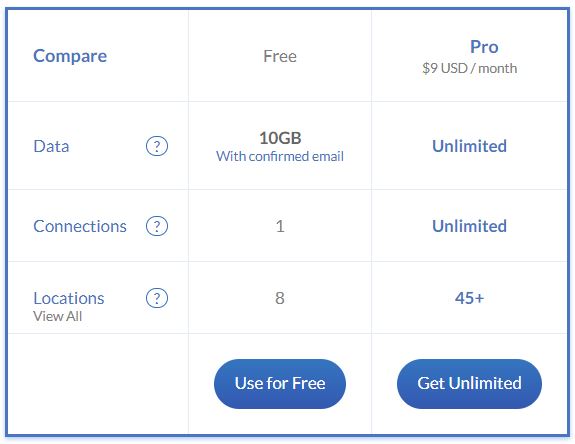Viewport: 575px width, 444px height.
Task: Click the Get Unlimited button
Action: 469,384
